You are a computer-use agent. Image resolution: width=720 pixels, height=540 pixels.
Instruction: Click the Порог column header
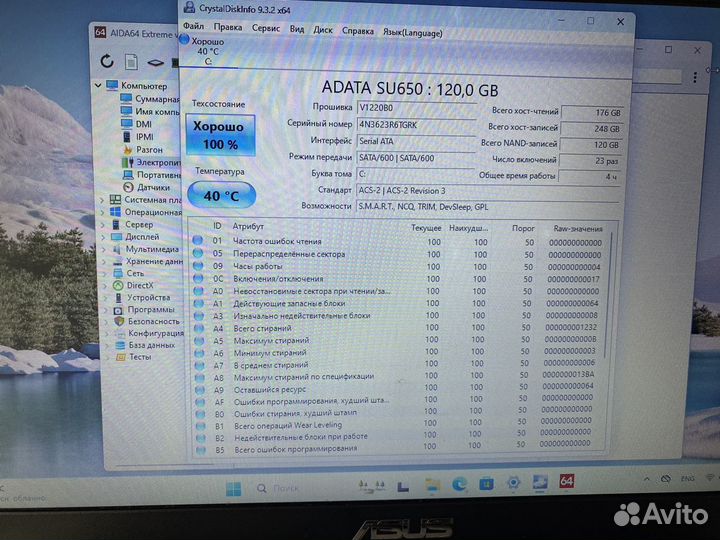point(523,228)
